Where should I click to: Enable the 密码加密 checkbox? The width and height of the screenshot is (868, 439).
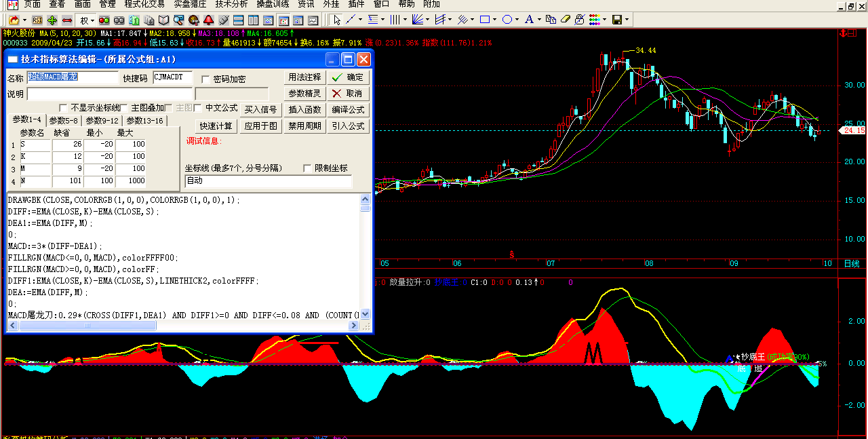[206, 79]
